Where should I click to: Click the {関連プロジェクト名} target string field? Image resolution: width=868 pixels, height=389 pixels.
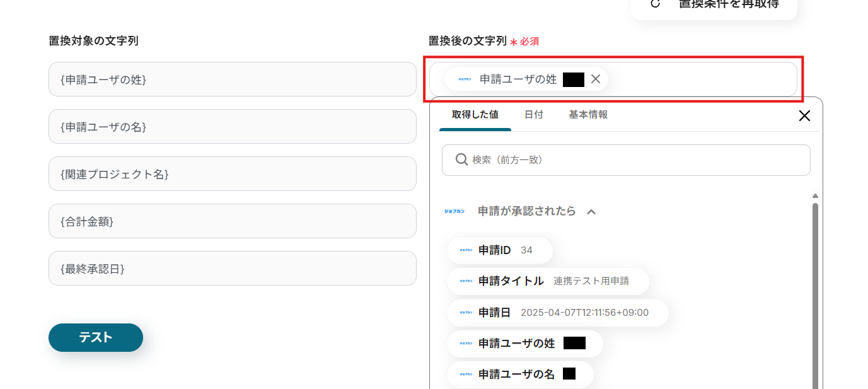[x=233, y=174]
